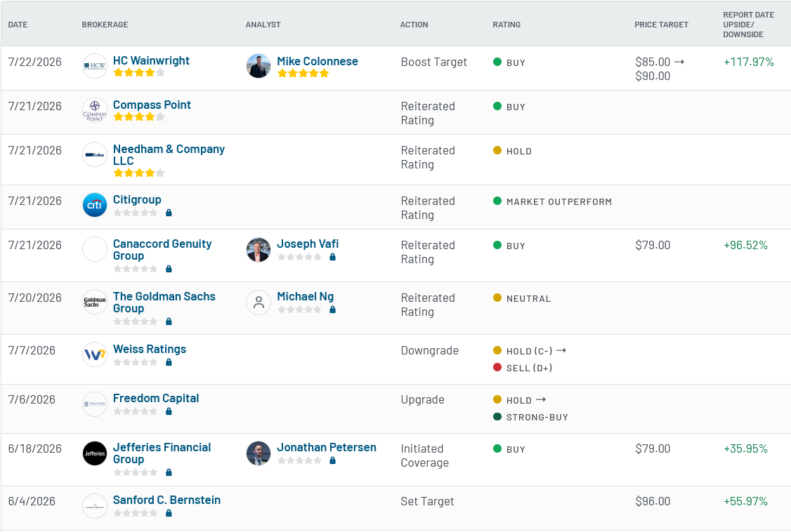Sort by the Brokerage column header
The height and width of the screenshot is (532, 791).
tap(105, 25)
